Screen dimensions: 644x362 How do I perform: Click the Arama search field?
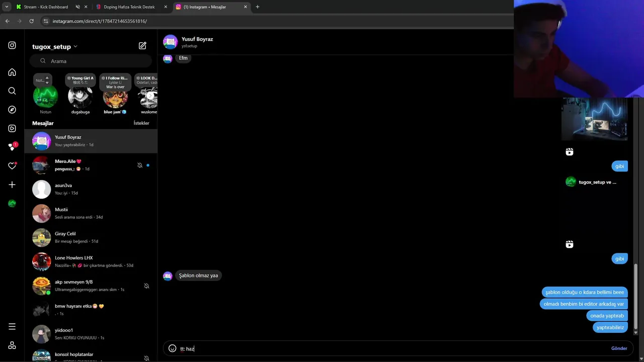coord(91,61)
